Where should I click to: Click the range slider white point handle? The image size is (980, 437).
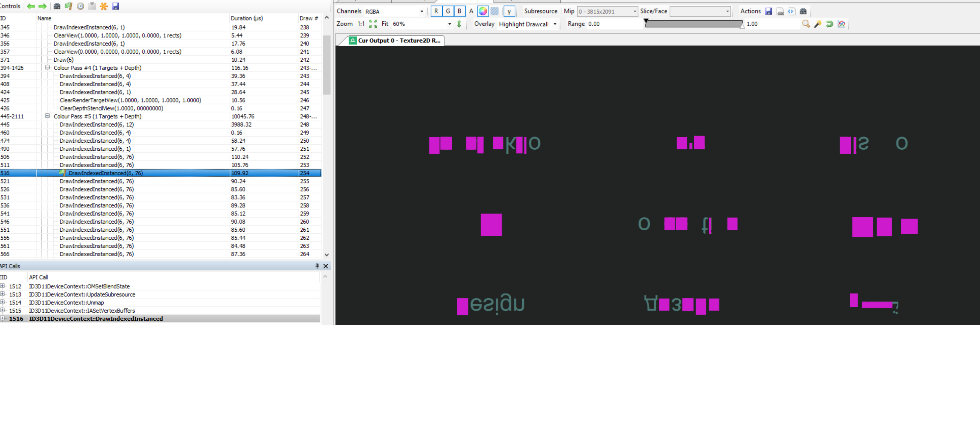742,26
